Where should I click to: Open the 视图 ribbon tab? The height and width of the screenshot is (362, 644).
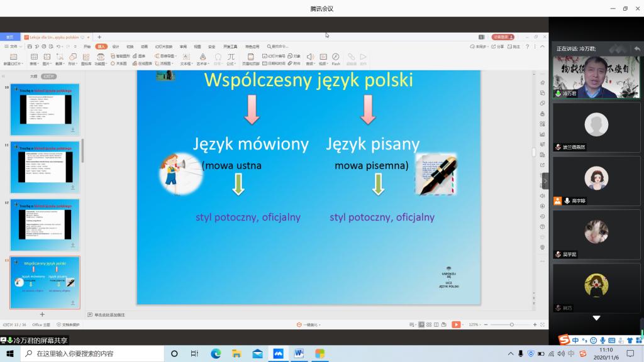pyautogui.click(x=197, y=47)
